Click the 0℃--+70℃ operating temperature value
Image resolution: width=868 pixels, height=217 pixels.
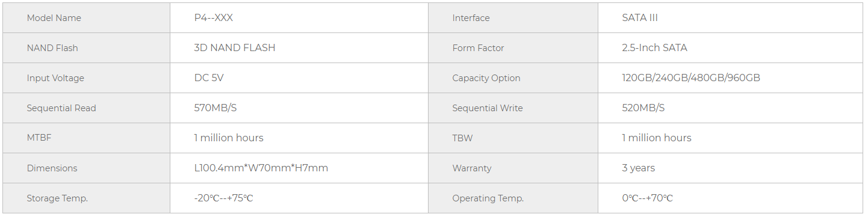pos(647,198)
